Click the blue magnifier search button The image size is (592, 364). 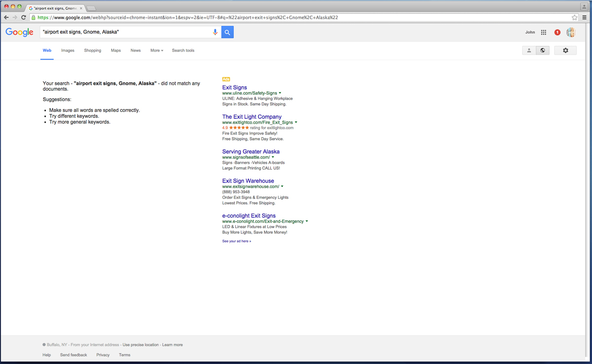[227, 32]
